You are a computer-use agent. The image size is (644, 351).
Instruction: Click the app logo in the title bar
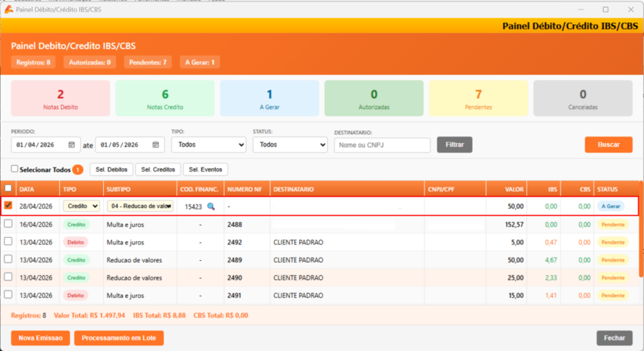[x=9, y=9]
